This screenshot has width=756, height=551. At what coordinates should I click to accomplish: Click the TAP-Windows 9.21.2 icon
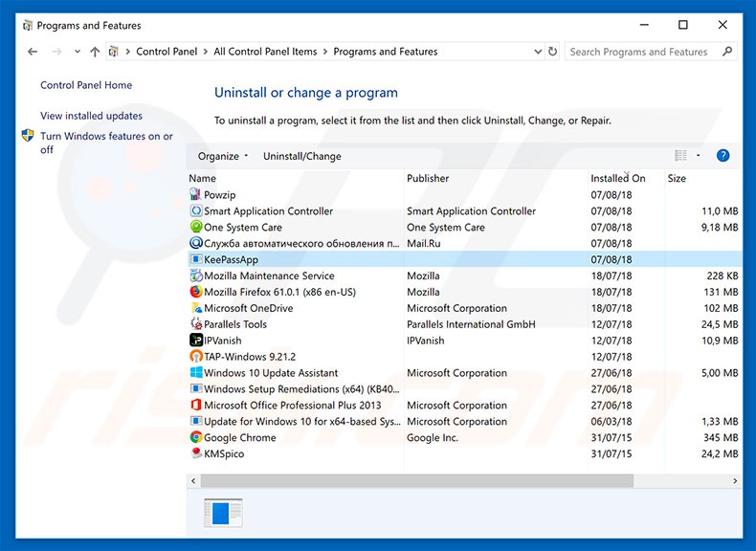coord(196,356)
